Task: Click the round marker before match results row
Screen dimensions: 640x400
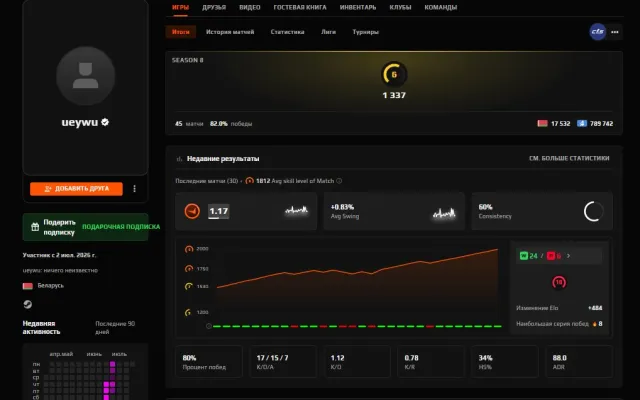Action: point(209,326)
